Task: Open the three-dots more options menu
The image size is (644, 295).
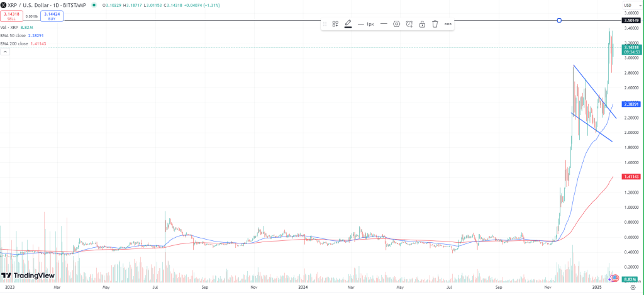Action: [448, 24]
